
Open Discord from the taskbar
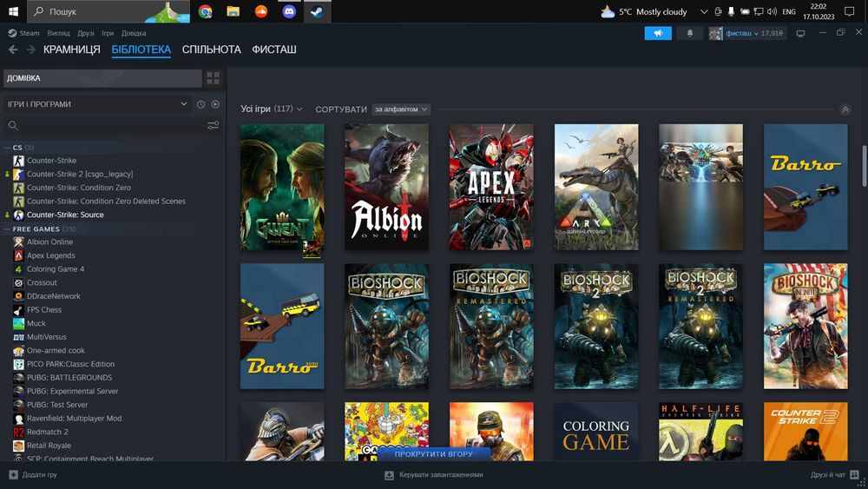click(x=289, y=11)
